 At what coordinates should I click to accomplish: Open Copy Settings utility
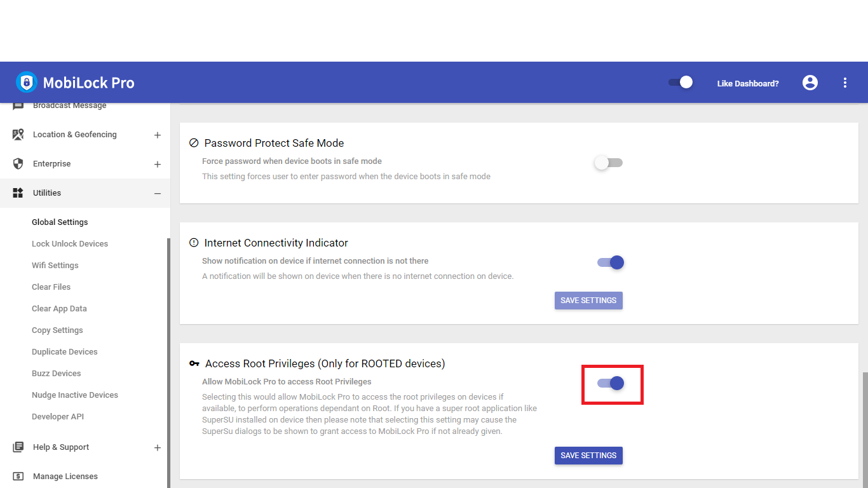[57, 330]
